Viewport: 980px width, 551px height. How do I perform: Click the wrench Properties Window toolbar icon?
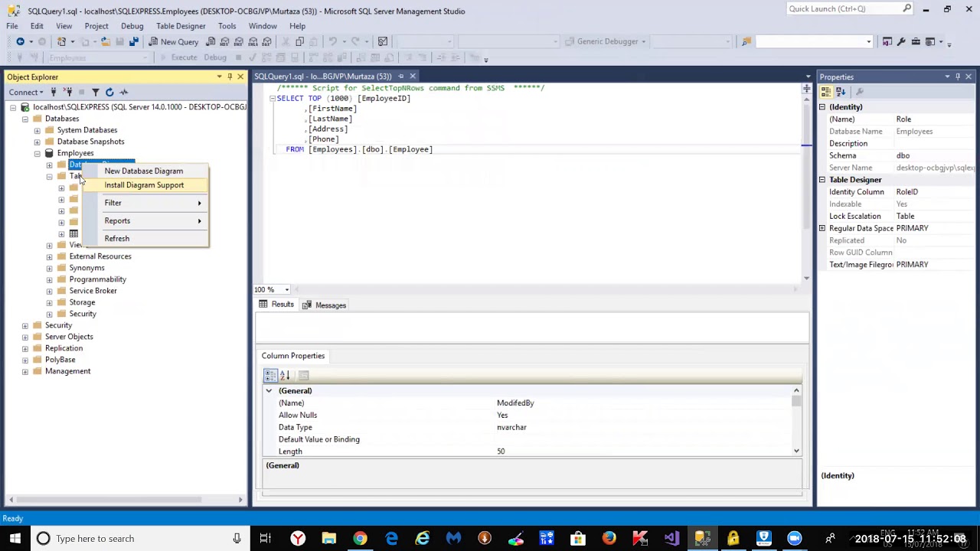901,41
